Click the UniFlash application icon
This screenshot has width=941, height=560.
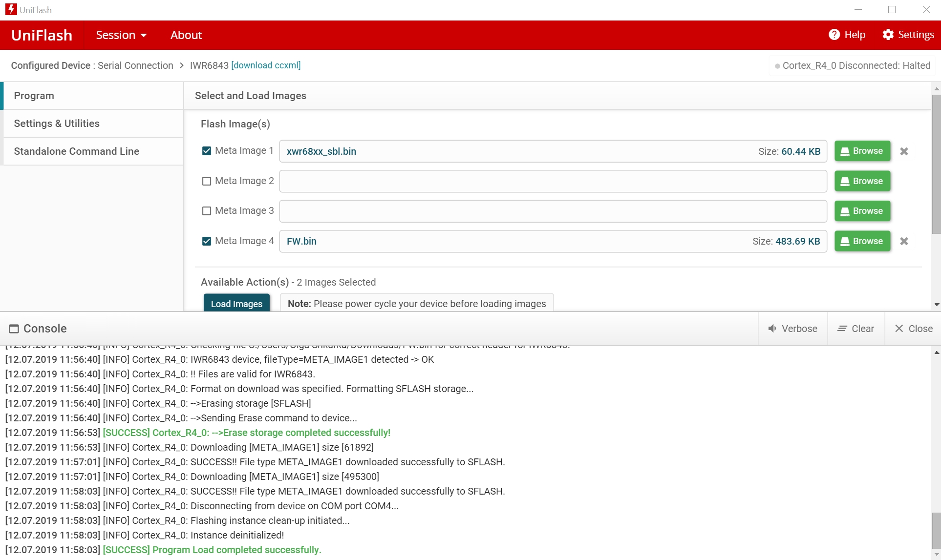click(9, 9)
